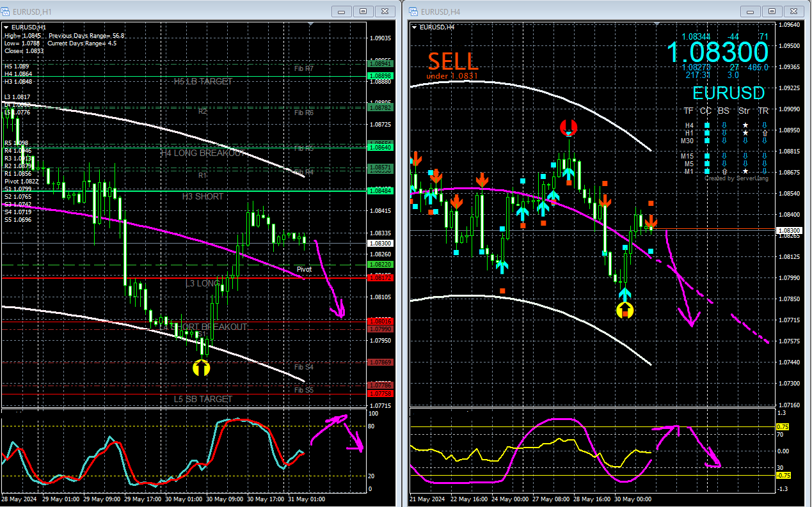Screen dimensions: 812x507
Task: Select the yellow circle up-arrow signal on H1 chart
Action: [x=202, y=368]
